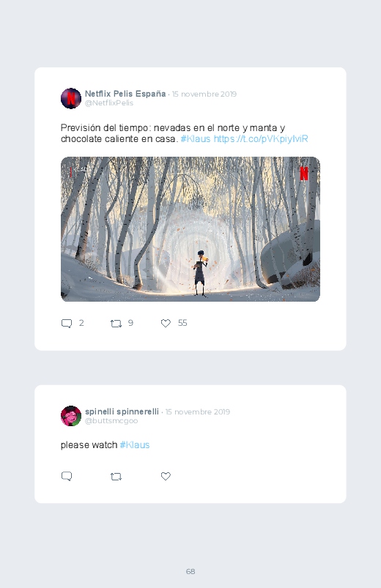381x588 pixels.
Task: Open the @NetflixPelis handle
Action: (109, 103)
